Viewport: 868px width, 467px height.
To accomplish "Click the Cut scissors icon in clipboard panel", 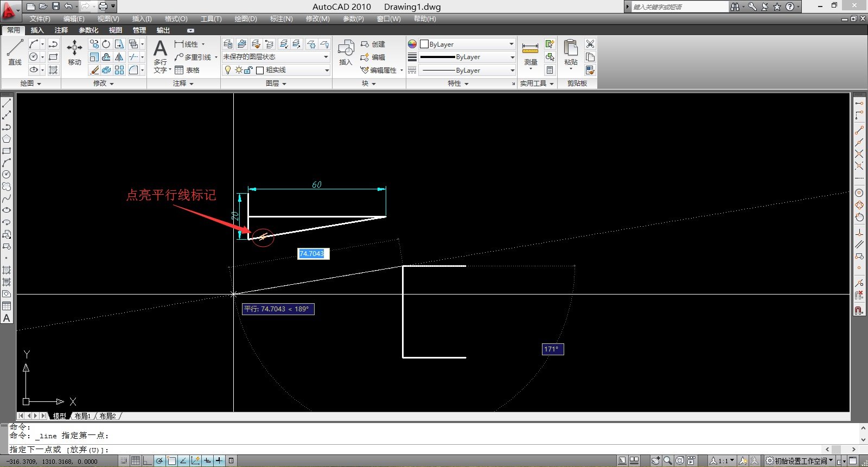I will point(590,44).
